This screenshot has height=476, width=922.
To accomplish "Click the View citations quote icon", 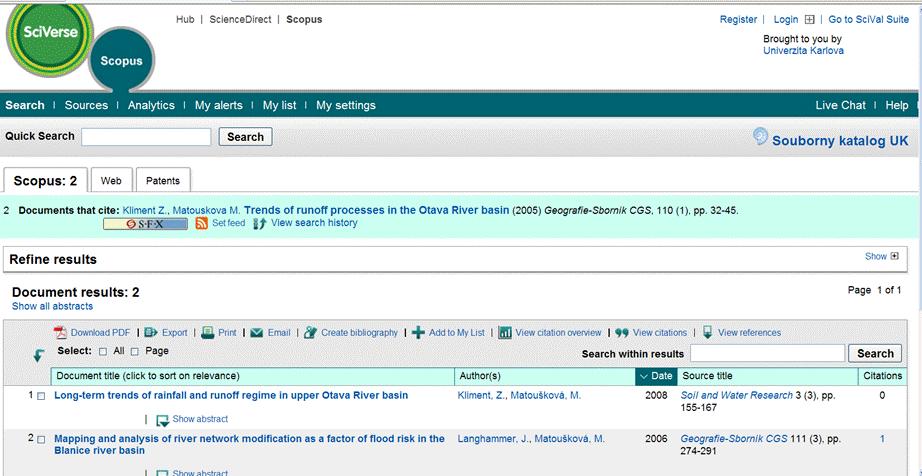I will (x=622, y=333).
